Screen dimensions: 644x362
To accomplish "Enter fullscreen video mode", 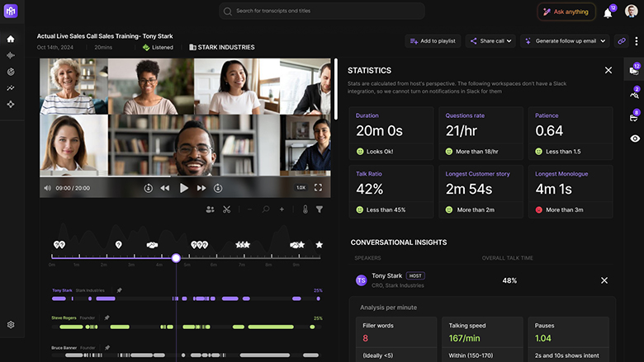I will [318, 187].
